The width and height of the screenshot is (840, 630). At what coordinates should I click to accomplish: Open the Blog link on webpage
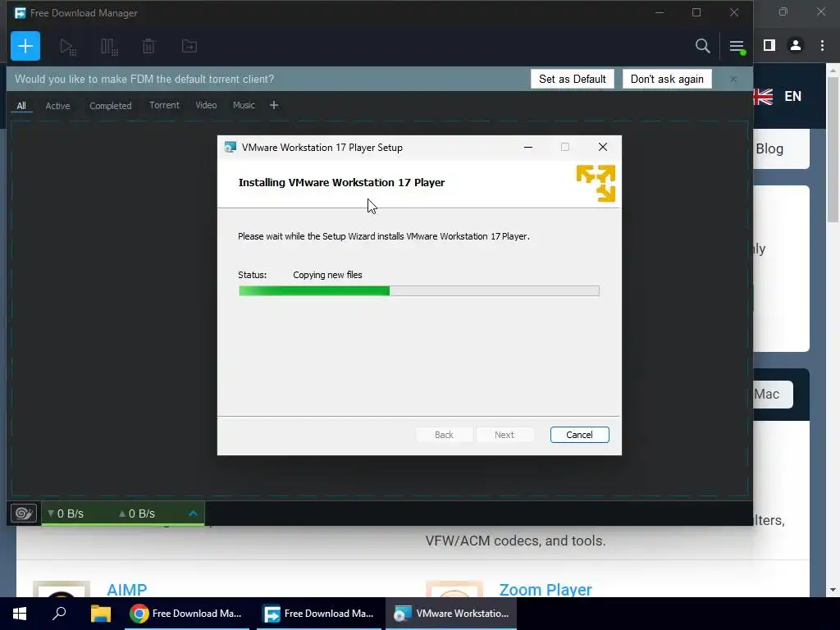coord(769,149)
